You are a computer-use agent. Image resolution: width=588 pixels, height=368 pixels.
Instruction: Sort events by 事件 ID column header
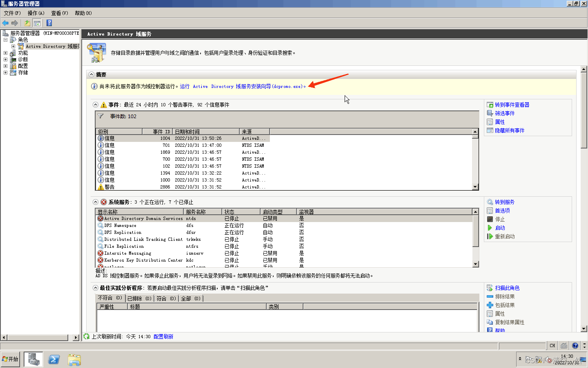pyautogui.click(x=157, y=132)
